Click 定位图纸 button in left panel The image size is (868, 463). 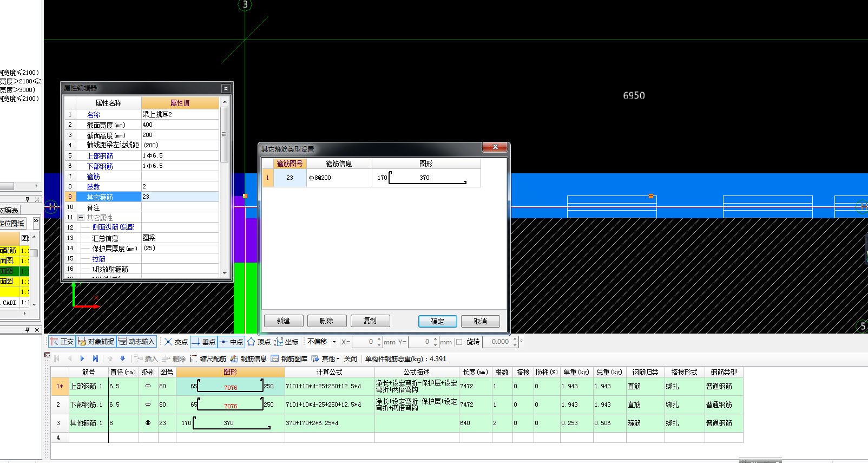[x=12, y=223]
